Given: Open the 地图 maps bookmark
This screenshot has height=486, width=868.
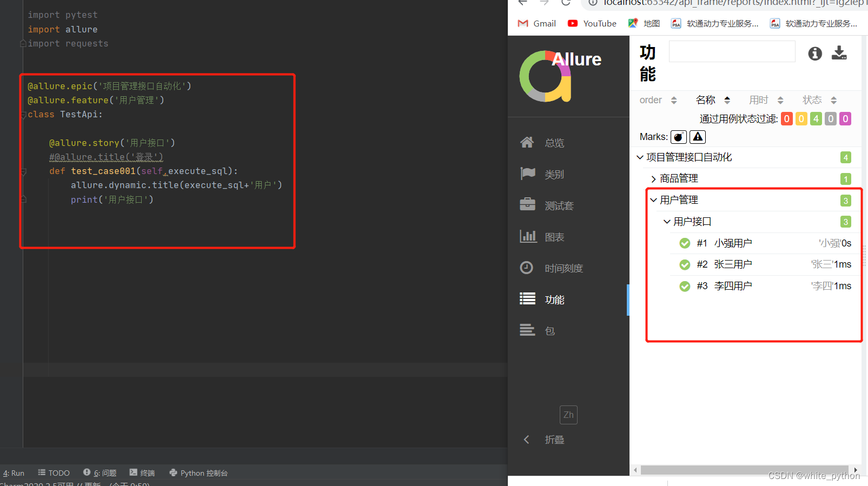Looking at the screenshot, I should pos(644,23).
